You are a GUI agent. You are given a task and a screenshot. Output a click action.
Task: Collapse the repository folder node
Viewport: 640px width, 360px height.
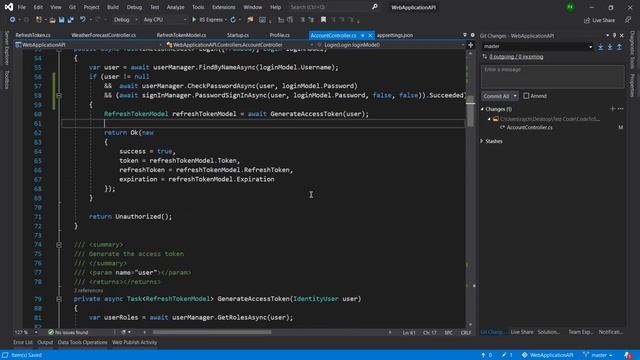489,119
